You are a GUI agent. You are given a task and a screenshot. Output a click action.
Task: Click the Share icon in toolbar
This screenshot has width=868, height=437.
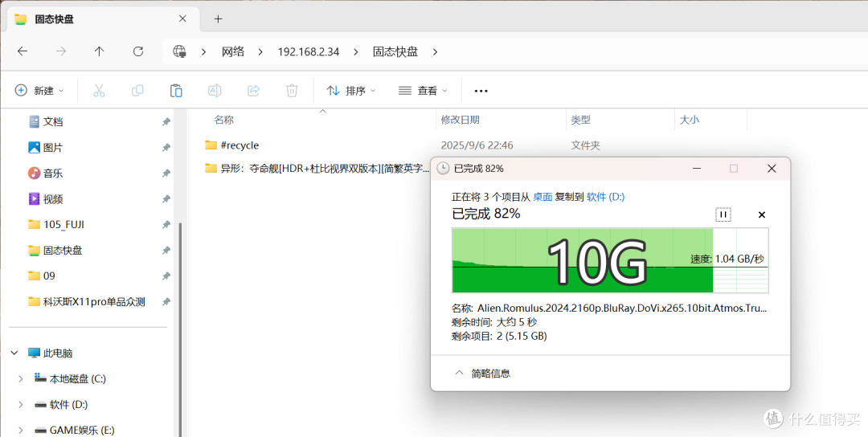[x=253, y=91]
